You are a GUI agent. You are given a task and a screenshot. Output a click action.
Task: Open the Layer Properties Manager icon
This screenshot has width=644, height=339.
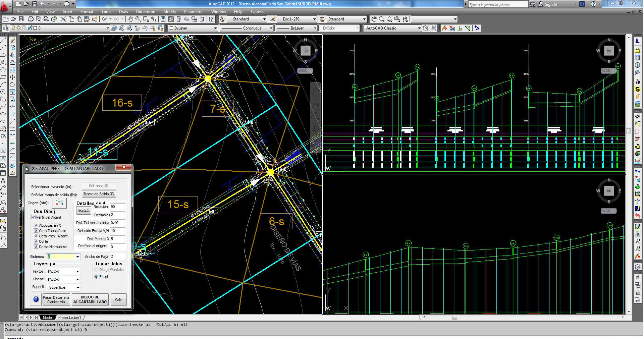(6, 28)
